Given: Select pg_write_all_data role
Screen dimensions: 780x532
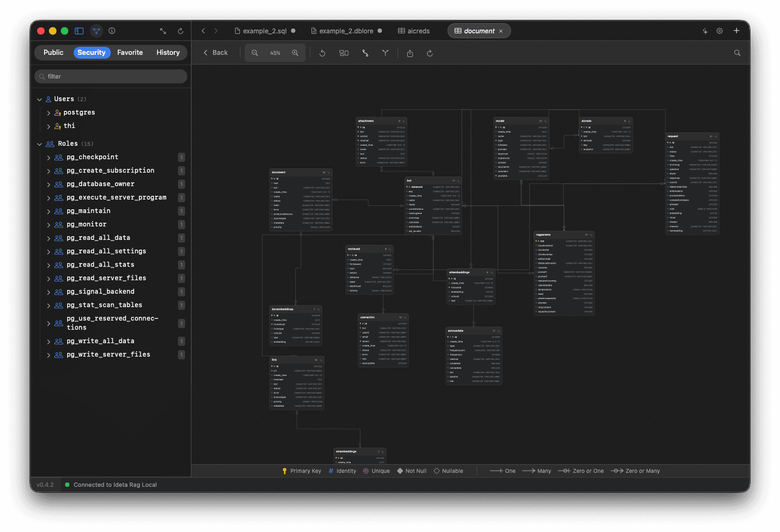Looking at the screenshot, I should (x=101, y=341).
